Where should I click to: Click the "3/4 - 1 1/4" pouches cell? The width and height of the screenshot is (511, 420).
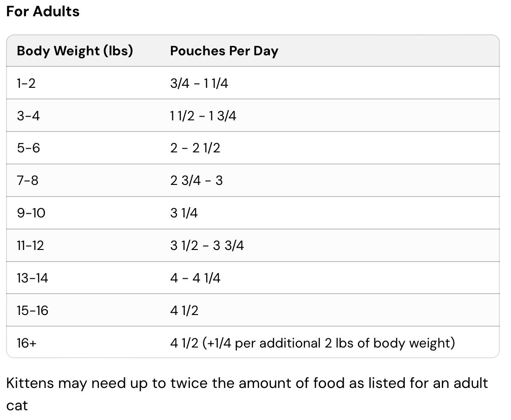tap(199, 84)
